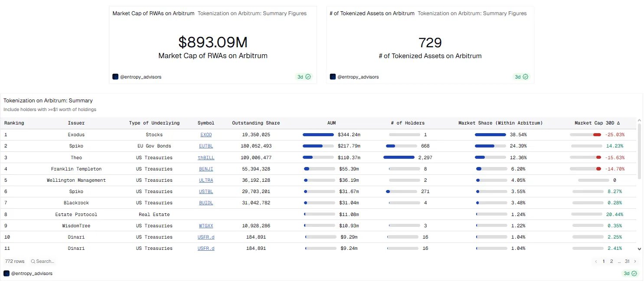
Task: Open the EXOD symbol link
Action: click(206, 135)
